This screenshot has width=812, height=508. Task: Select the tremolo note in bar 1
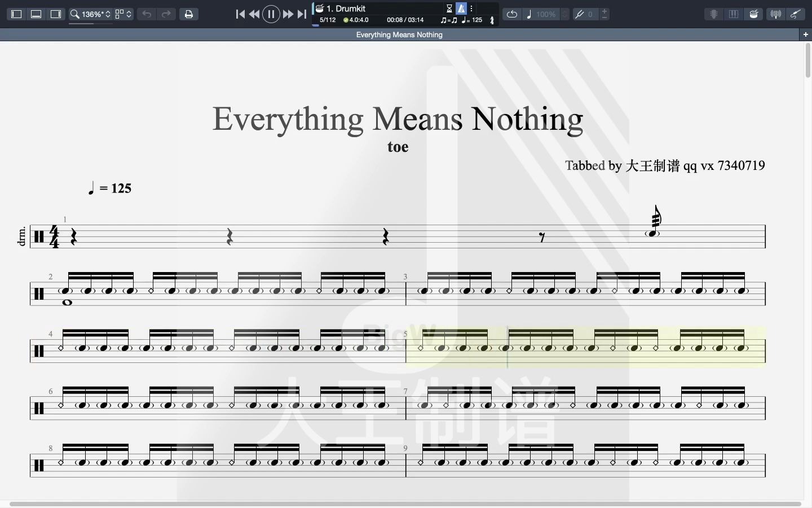pyautogui.click(x=654, y=223)
